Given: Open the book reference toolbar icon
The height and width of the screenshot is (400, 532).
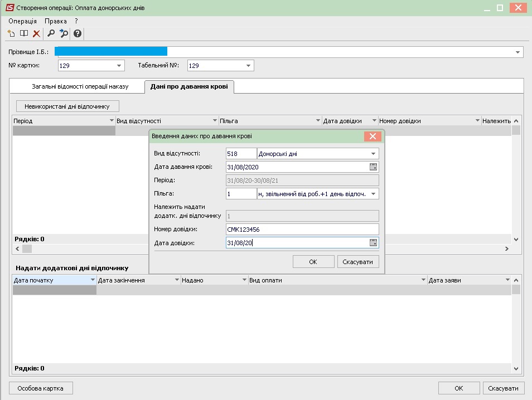Looking at the screenshot, I should click(x=24, y=33).
